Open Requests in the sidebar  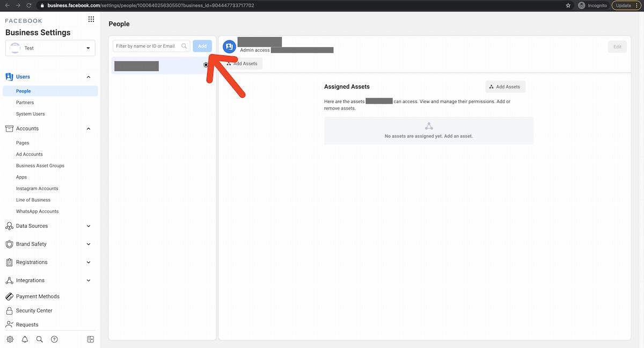point(27,324)
